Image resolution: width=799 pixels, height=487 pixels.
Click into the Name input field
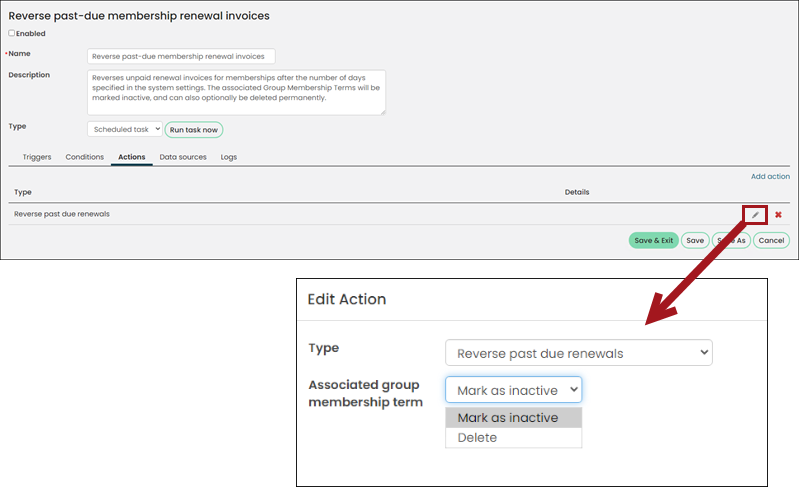pyautogui.click(x=181, y=56)
